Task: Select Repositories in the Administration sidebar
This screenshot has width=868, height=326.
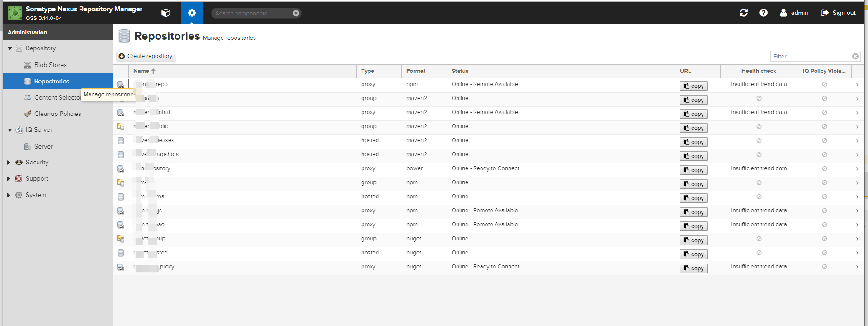Action: pyautogui.click(x=58, y=81)
